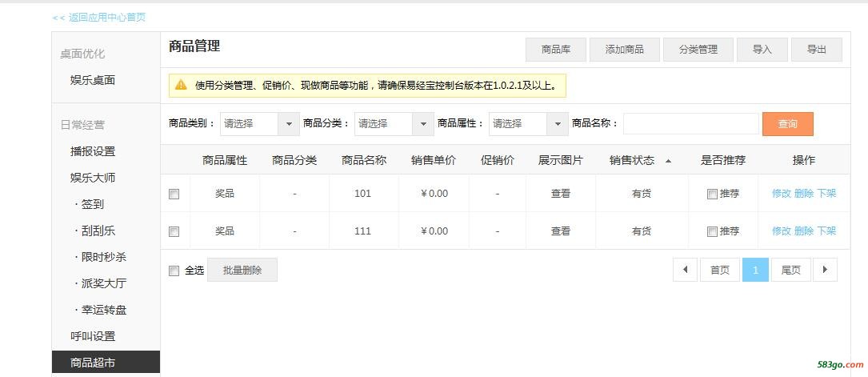This screenshot has height=377, width=868.
Task: Click the previous page arrow icon
Action: (686, 271)
